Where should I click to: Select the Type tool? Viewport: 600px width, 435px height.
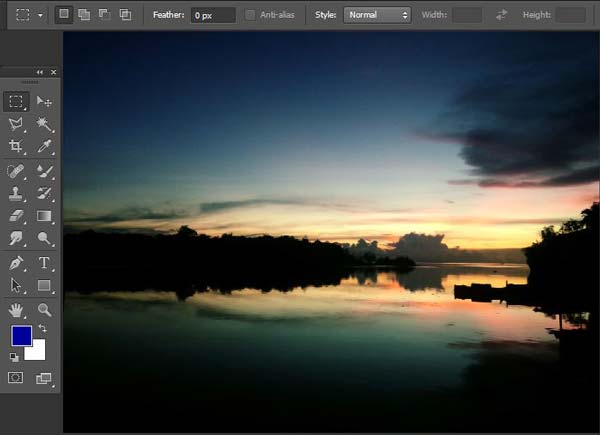coord(44,263)
